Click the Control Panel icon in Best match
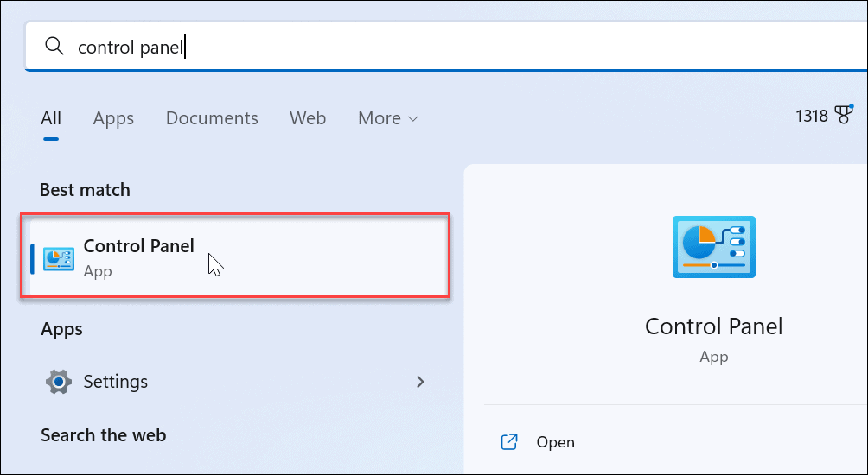868x475 pixels. [59, 258]
